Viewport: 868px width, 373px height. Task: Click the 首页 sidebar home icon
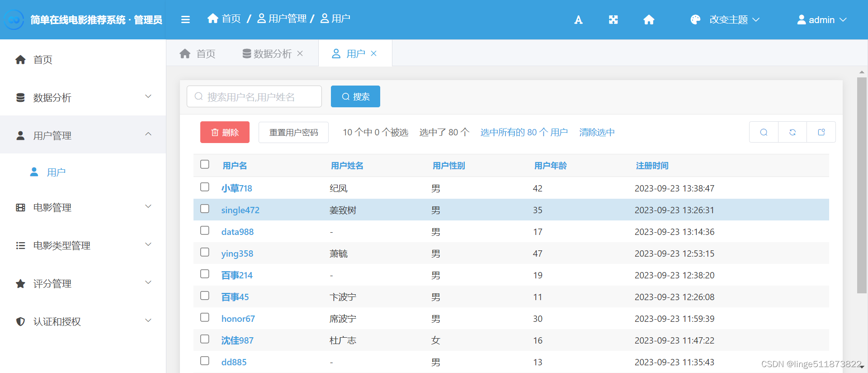[20, 60]
